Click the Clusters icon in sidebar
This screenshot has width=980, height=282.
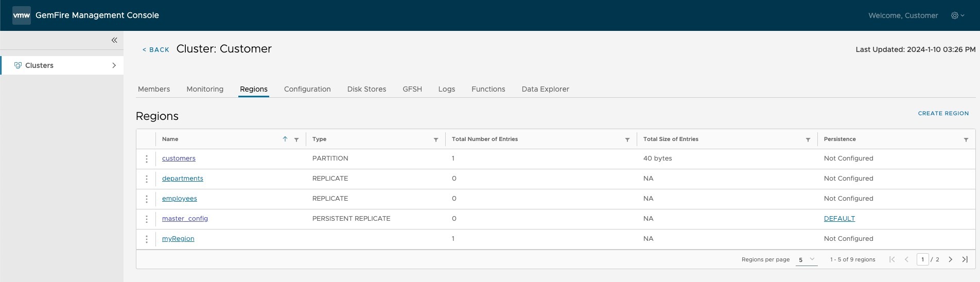[x=17, y=65]
